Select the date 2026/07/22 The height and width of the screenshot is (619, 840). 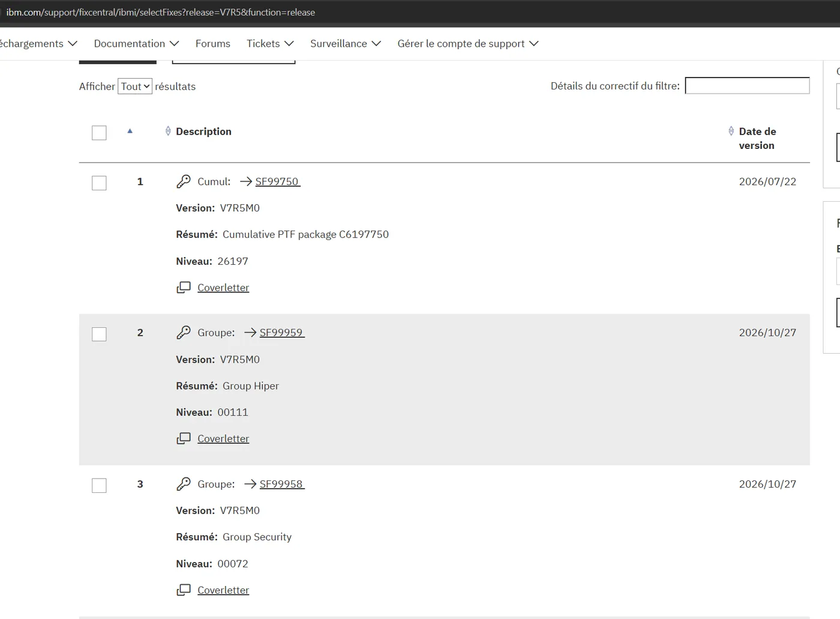(767, 181)
